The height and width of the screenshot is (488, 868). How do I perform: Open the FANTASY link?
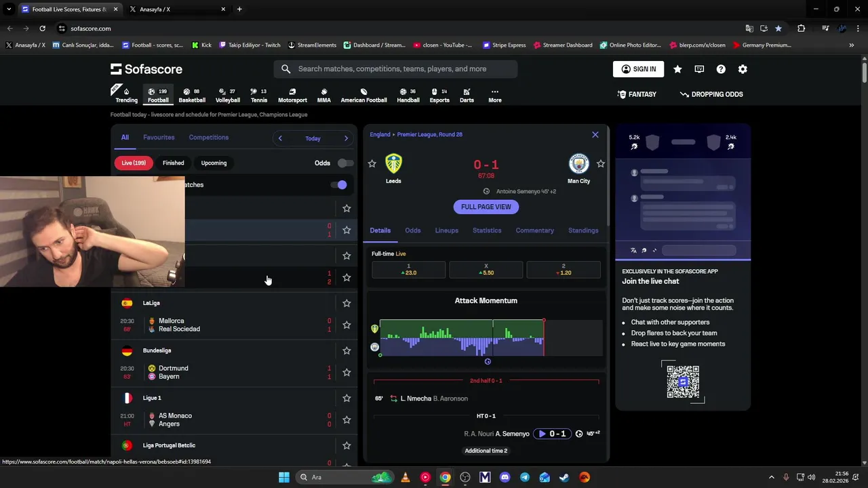pyautogui.click(x=637, y=94)
